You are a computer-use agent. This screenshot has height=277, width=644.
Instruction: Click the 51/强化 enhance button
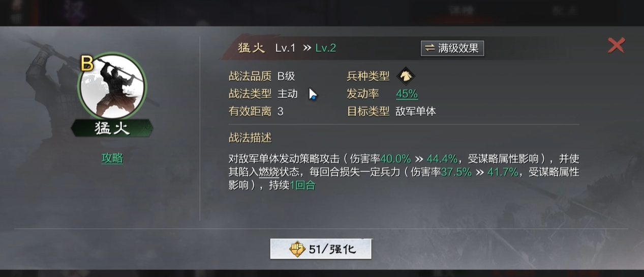[x=321, y=249]
